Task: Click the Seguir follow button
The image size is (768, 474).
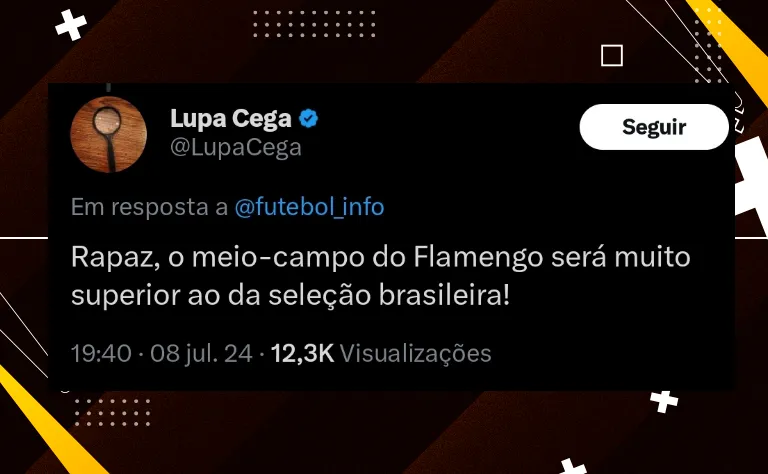Action: click(654, 127)
